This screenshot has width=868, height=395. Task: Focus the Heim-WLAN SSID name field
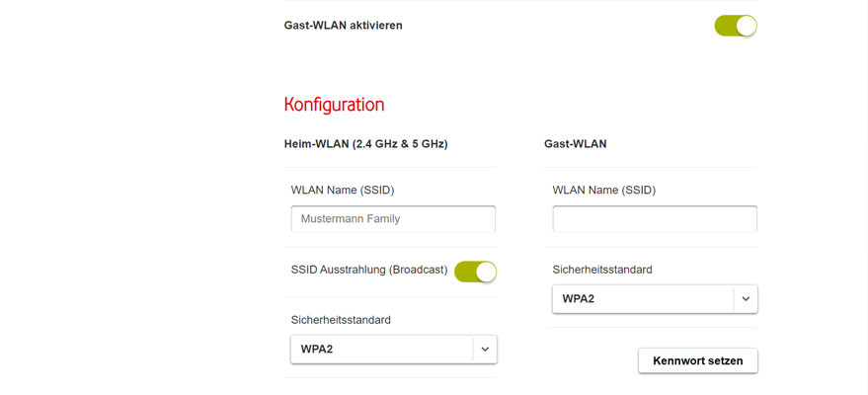tap(393, 219)
